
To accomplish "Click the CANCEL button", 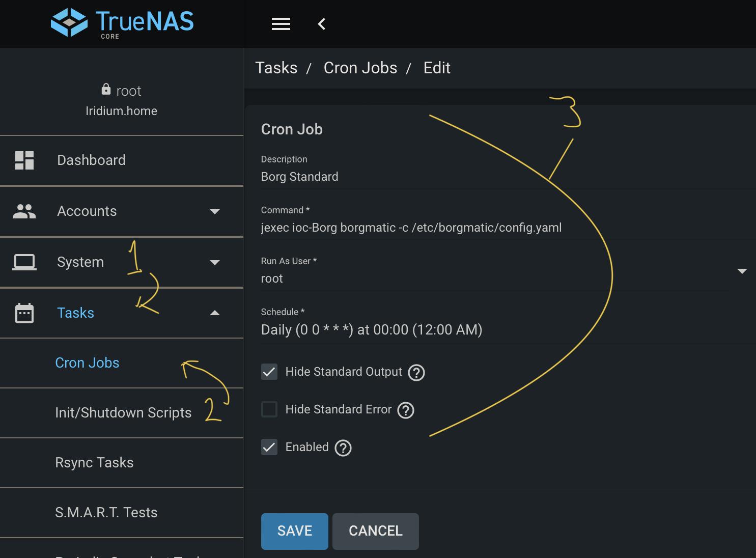I will tap(375, 531).
